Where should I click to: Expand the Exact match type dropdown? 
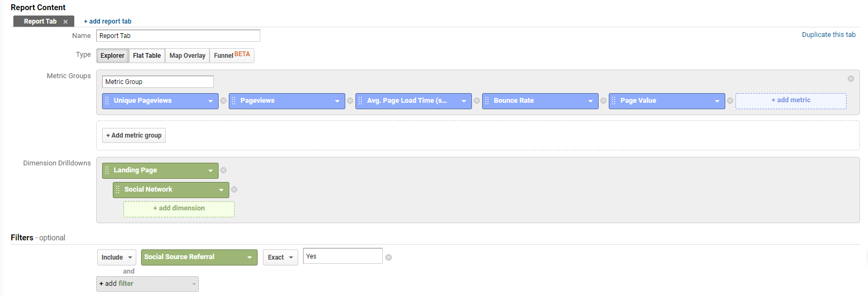280,257
